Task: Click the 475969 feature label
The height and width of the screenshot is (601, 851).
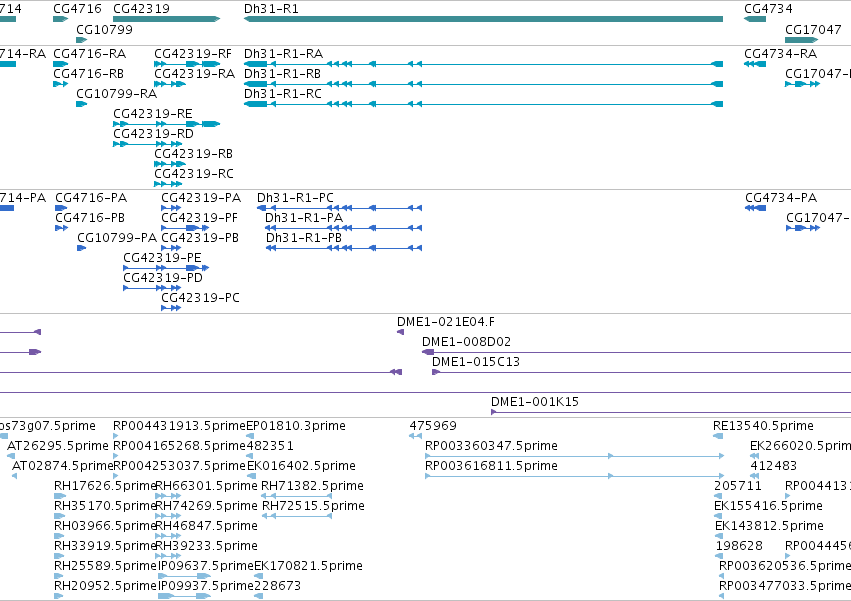Action: [x=433, y=426]
